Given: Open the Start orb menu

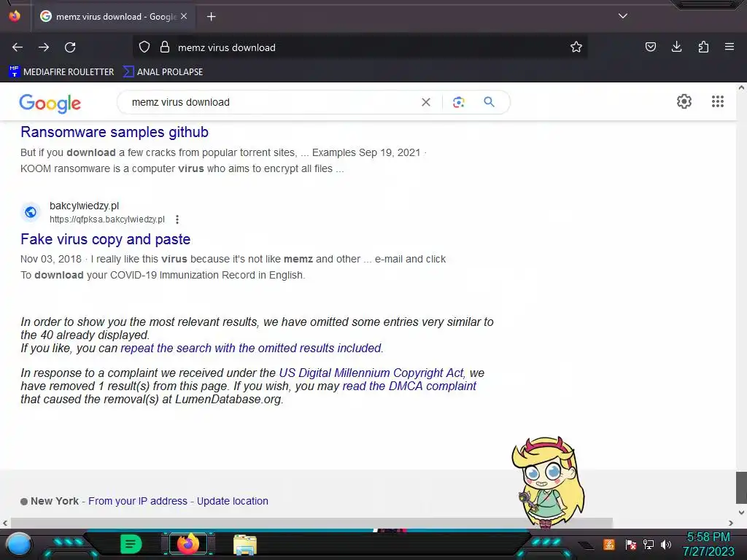Looking at the screenshot, I should (x=19, y=545).
